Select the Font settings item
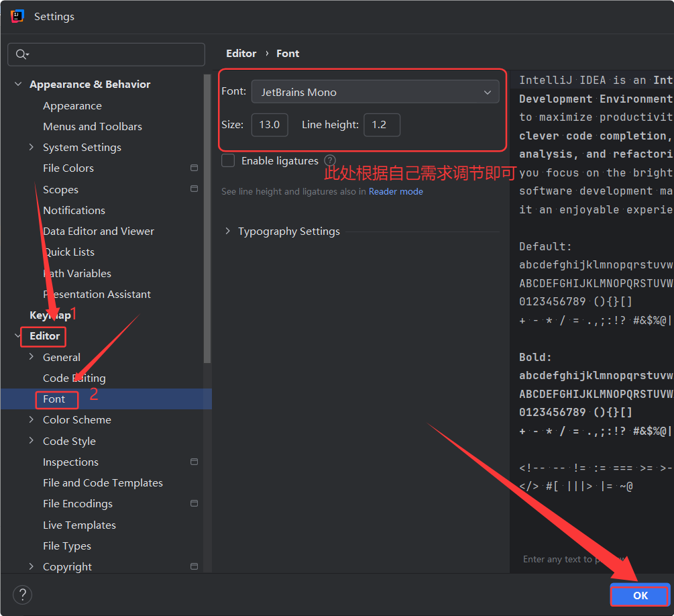674x616 pixels. (x=54, y=399)
